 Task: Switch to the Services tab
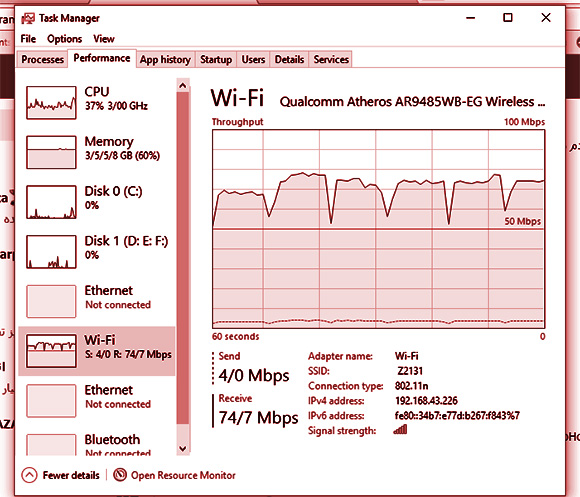click(x=331, y=60)
